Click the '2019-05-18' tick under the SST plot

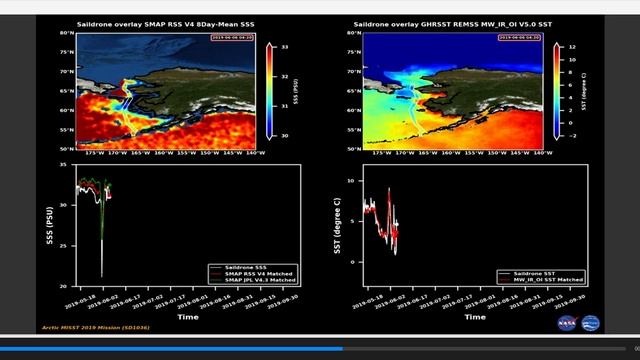[x=367, y=302]
